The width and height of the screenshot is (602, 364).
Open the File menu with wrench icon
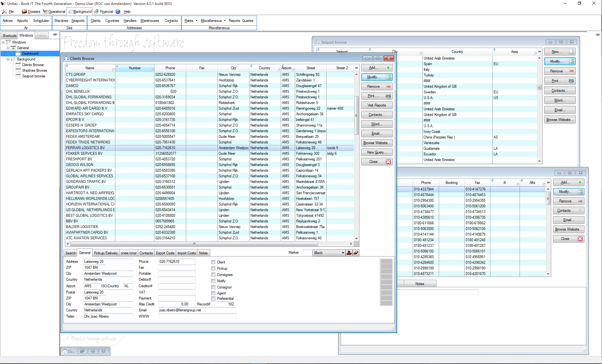8,12
